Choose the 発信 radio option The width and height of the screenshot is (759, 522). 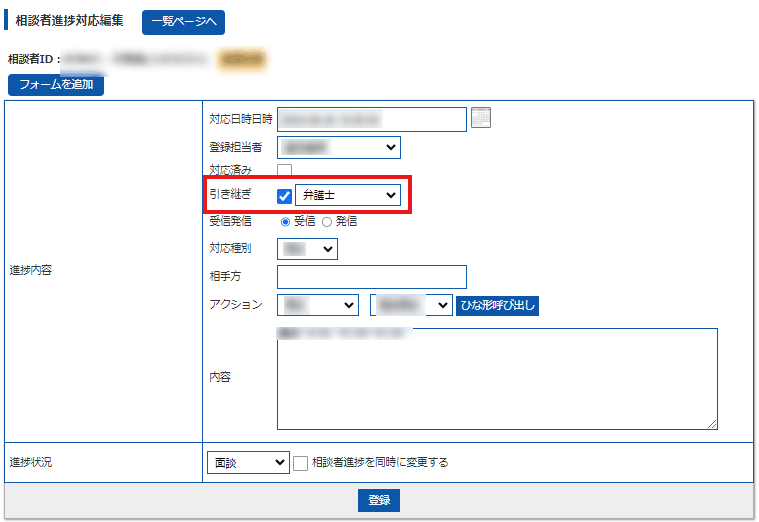tap(326, 221)
